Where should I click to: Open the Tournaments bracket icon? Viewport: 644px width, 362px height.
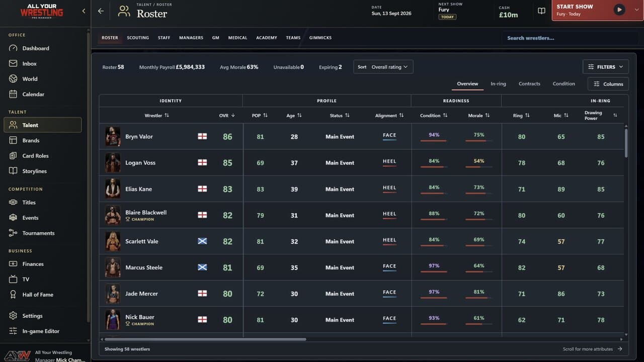click(x=13, y=233)
